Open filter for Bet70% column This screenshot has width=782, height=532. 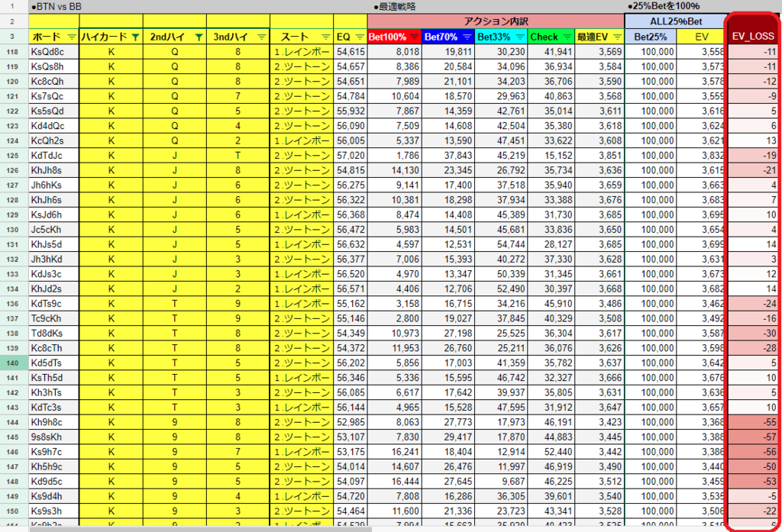point(467,37)
